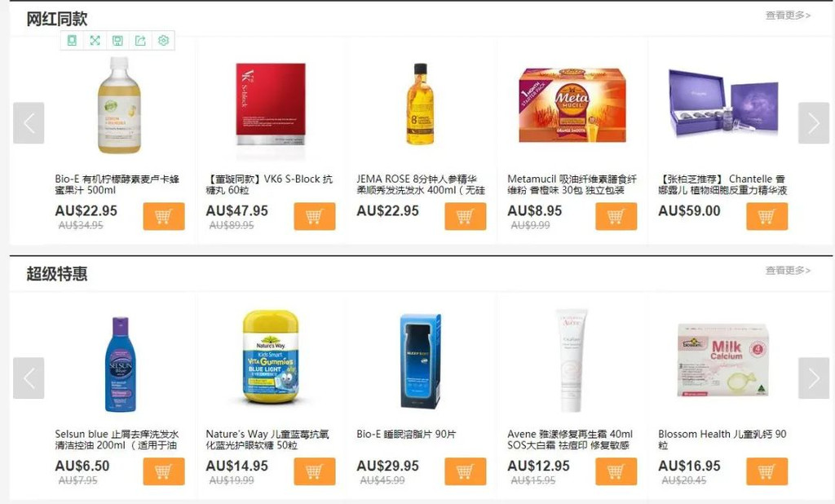This screenshot has width=835, height=504.
Task: Add Avene repair cream 40ml to cart
Action: 616,471
